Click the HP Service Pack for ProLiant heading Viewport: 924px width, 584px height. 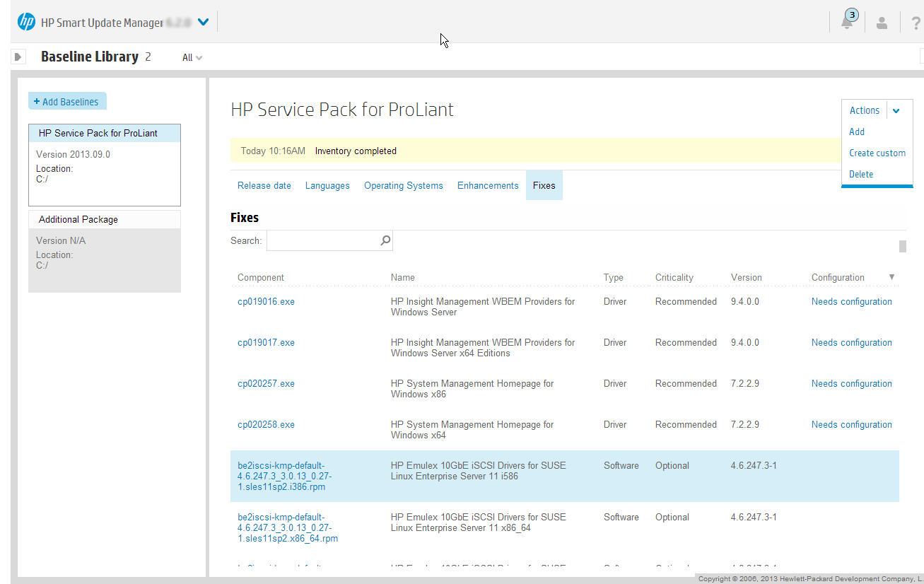(x=342, y=110)
